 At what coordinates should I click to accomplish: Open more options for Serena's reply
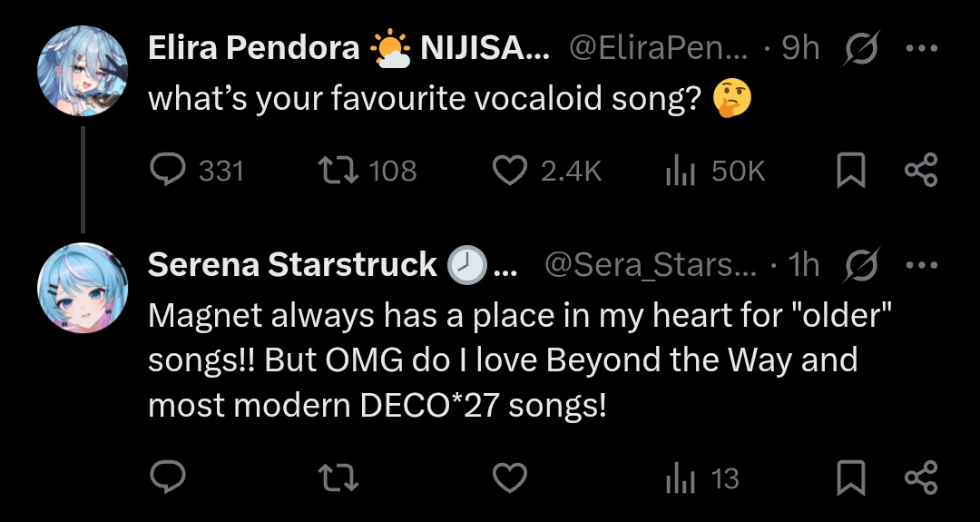[x=921, y=264]
